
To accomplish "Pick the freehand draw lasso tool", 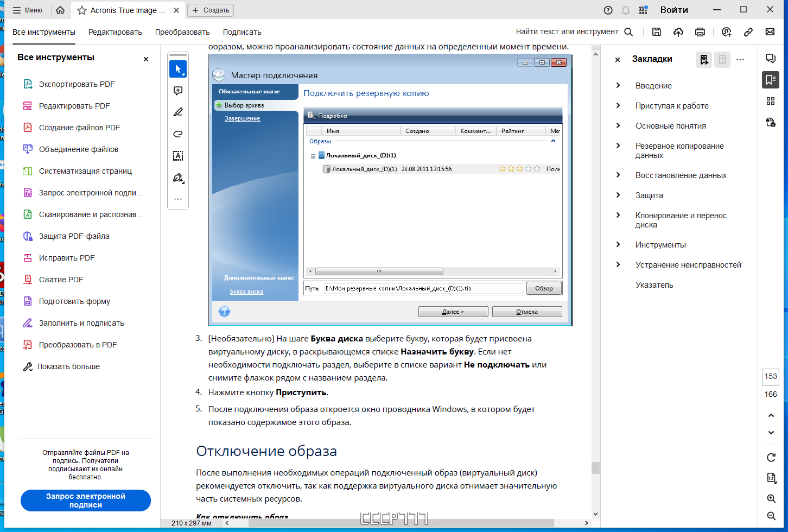I will [x=178, y=134].
